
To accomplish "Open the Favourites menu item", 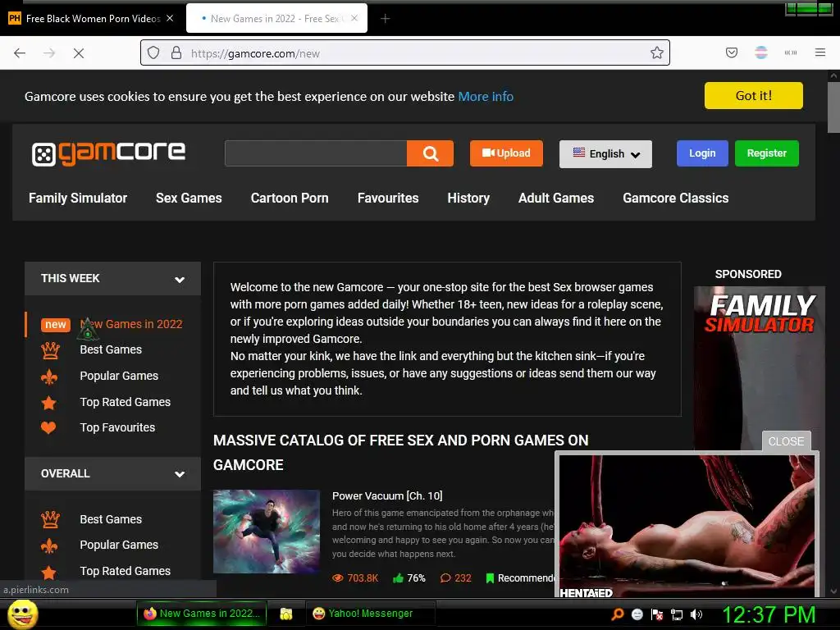I will [388, 199].
